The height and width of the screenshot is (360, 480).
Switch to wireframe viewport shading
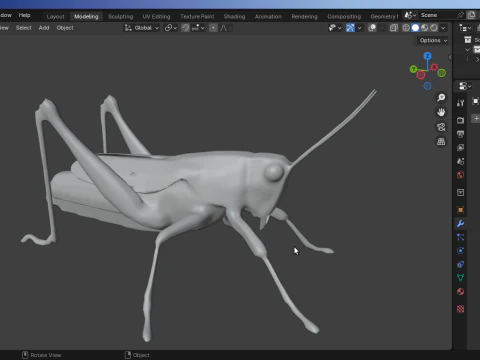click(x=406, y=28)
